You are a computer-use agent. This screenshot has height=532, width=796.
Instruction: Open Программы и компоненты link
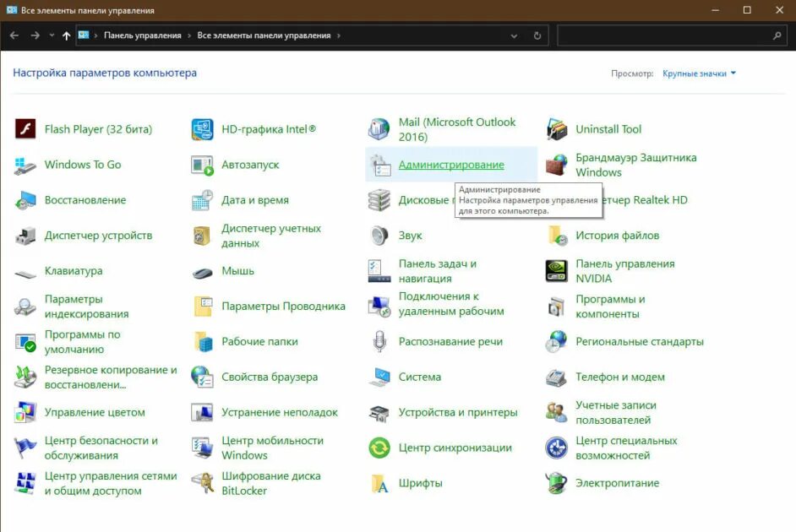(610, 307)
